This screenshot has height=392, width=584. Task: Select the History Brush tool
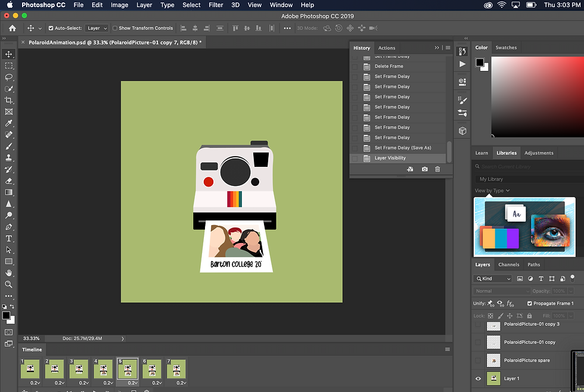pyautogui.click(x=8, y=169)
